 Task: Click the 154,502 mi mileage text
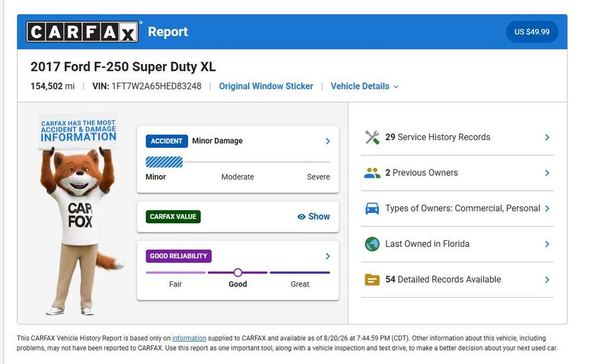point(52,87)
